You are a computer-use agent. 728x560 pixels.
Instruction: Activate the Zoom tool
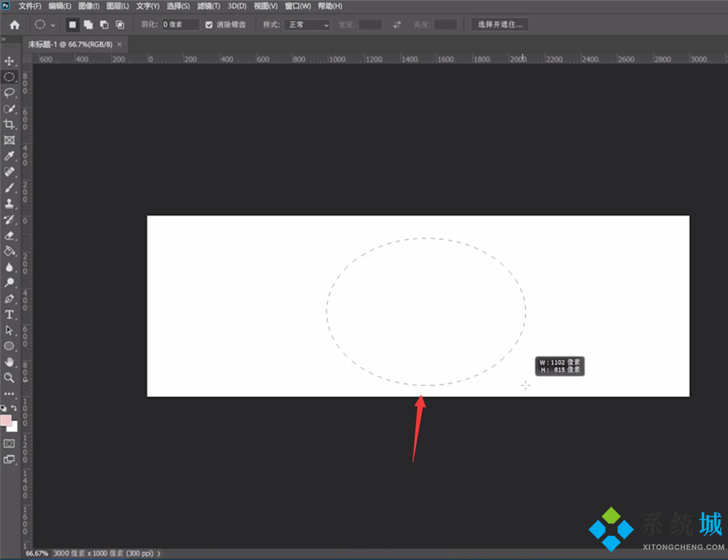click(x=9, y=377)
